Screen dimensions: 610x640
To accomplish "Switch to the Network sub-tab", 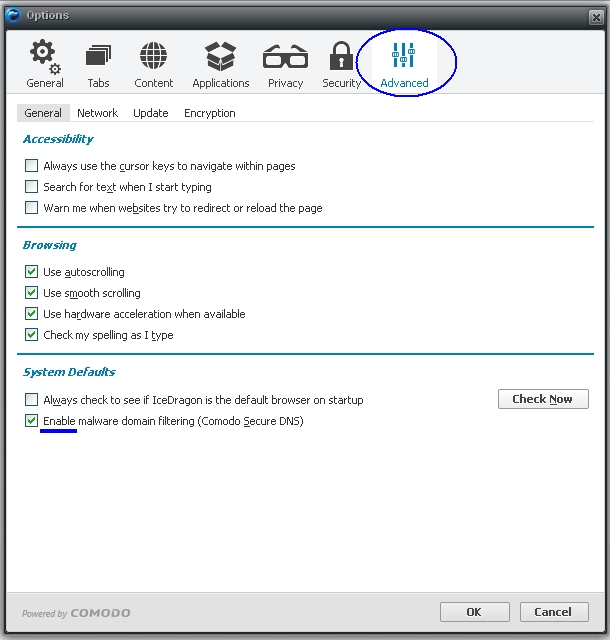I will click(x=97, y=113).
